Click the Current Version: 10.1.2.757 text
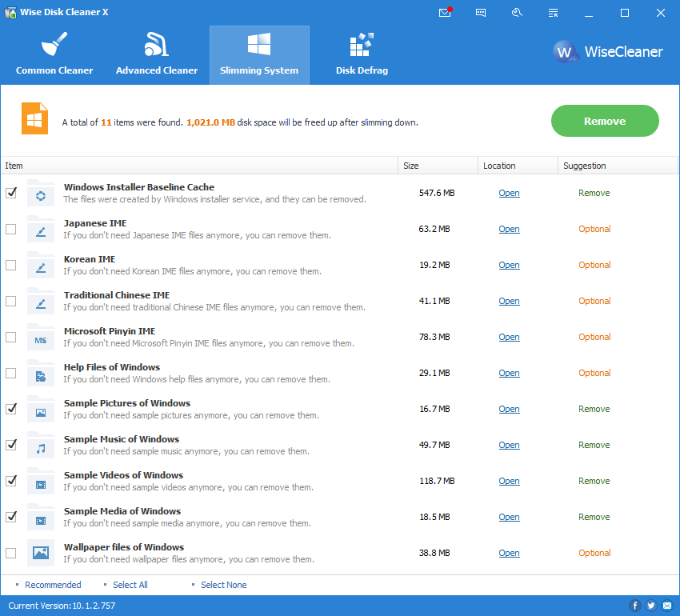 coord(62,606)
